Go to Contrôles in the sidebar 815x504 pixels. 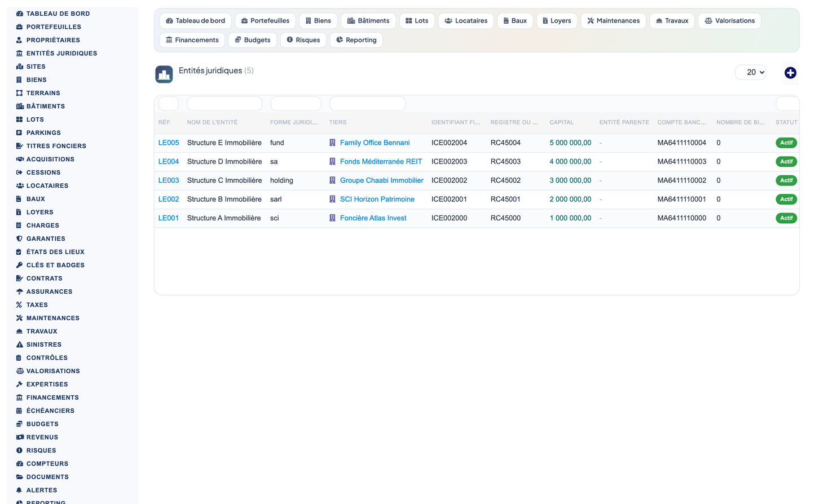click(x=47, y=358)
